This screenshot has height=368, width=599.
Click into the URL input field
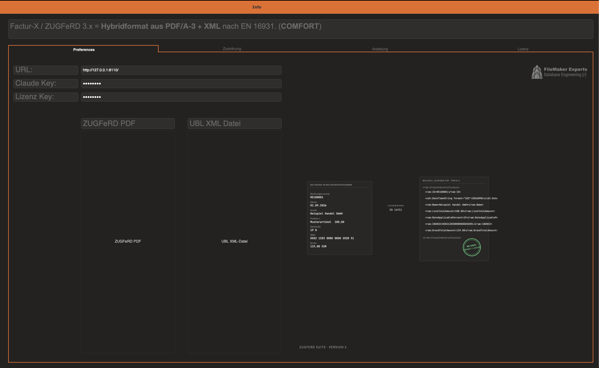[181, 70]
